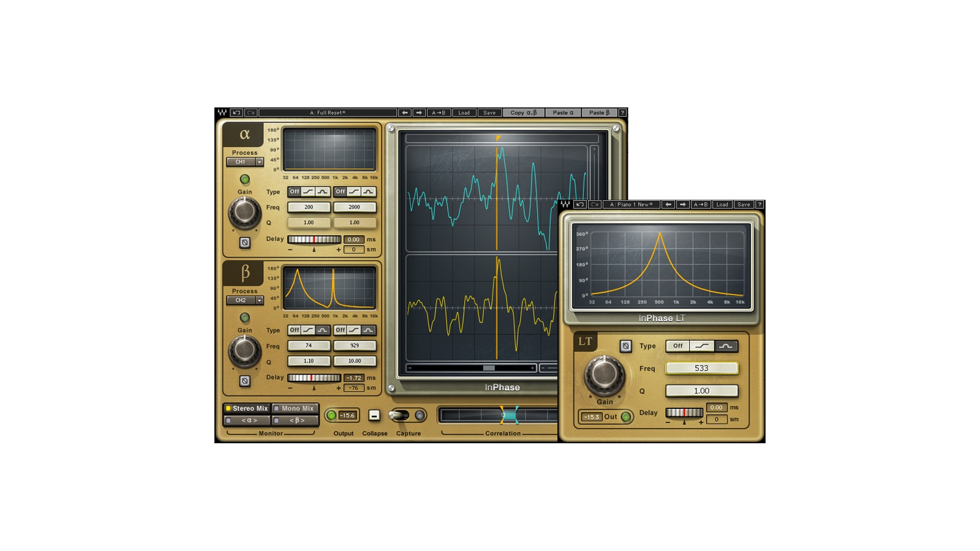The image size is (980, 551).
Task: Click Load in InPhase LT toolbar
Action: pos(722,204)
